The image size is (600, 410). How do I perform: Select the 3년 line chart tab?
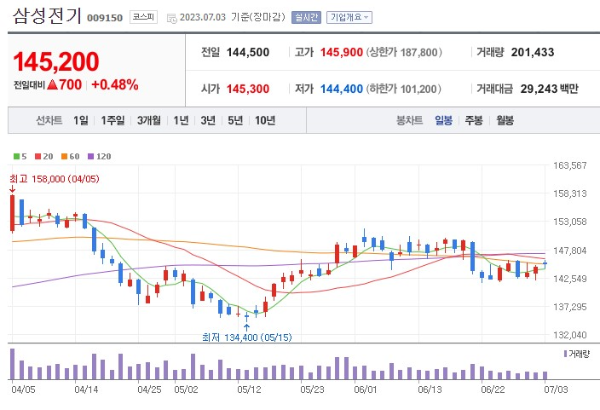208,121
